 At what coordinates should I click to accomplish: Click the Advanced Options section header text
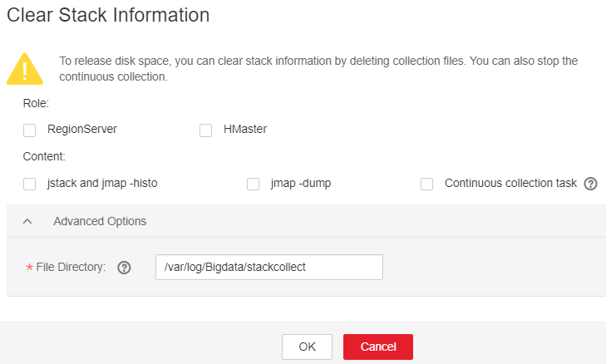click(100, 221)
